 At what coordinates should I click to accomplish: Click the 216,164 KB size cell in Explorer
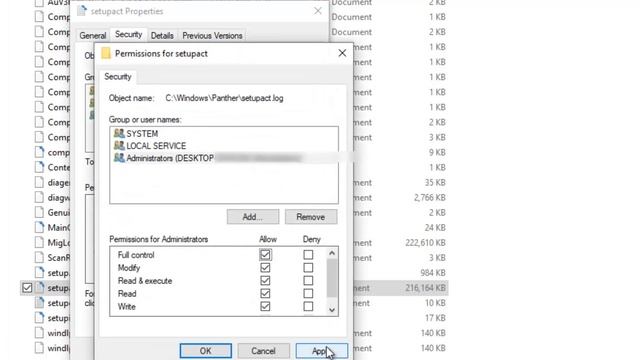click(x=425, y=288)
